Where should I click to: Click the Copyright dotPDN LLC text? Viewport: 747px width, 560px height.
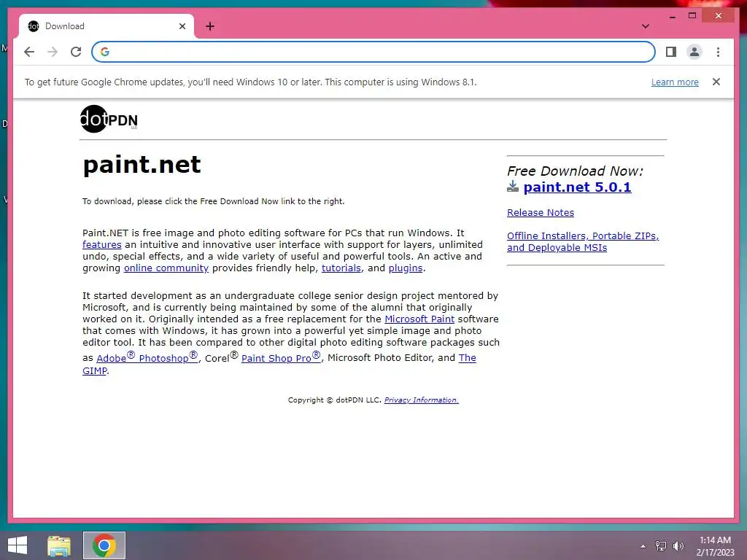334,400
